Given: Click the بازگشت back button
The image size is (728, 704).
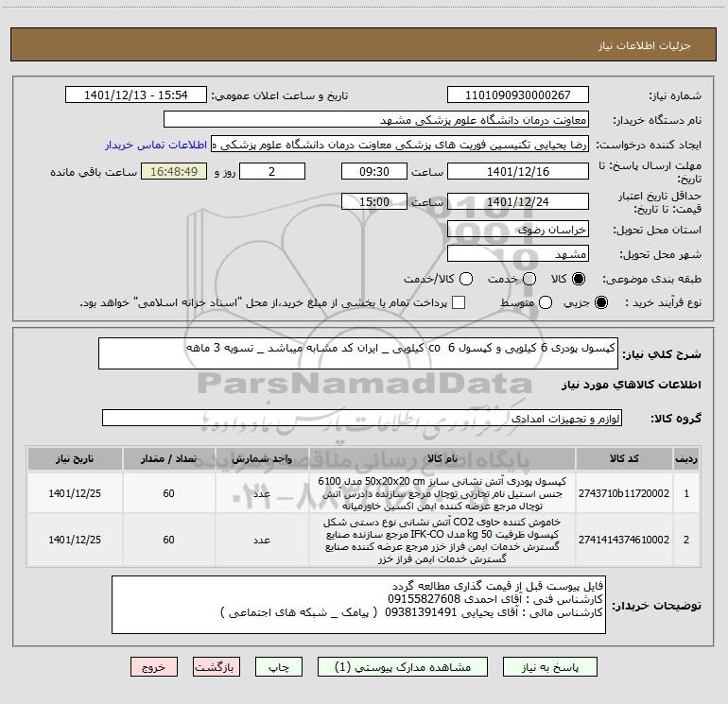Looking at the screenshot, I should pyautogui.click(x=217, y=667).
